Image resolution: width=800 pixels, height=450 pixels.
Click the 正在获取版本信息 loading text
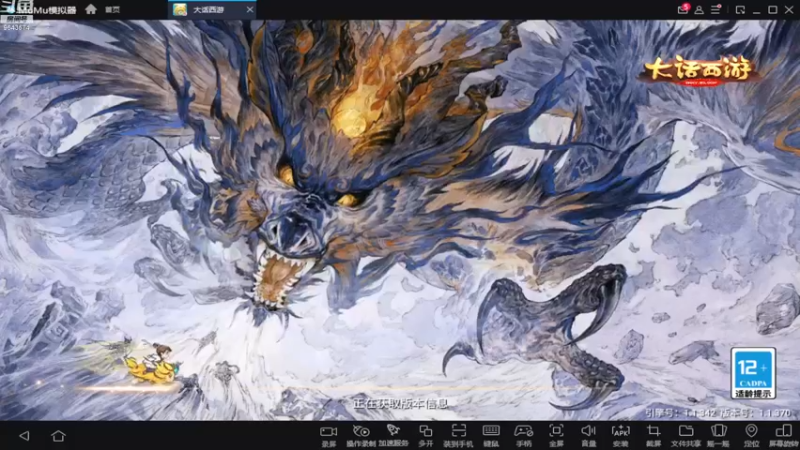click(401, 404)
